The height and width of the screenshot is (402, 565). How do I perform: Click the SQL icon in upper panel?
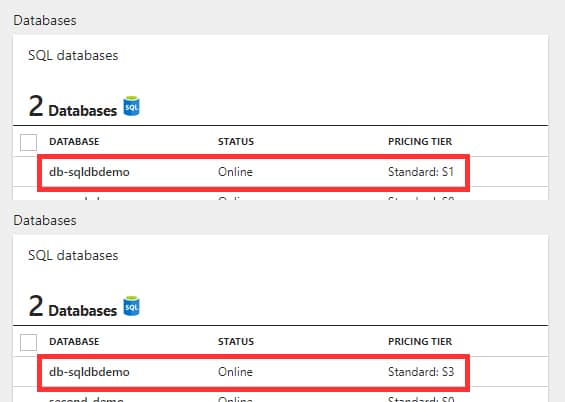131,106
